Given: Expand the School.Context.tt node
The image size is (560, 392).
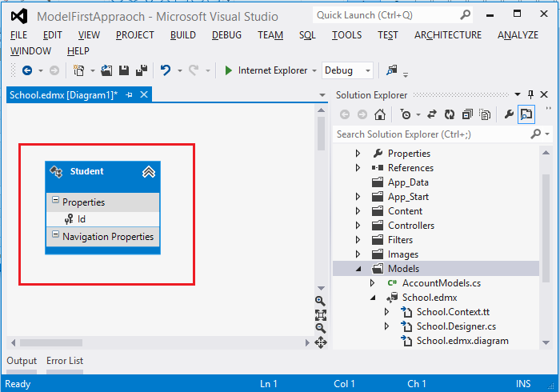Looking at the screenshot, I should click(x=386, y=312).
